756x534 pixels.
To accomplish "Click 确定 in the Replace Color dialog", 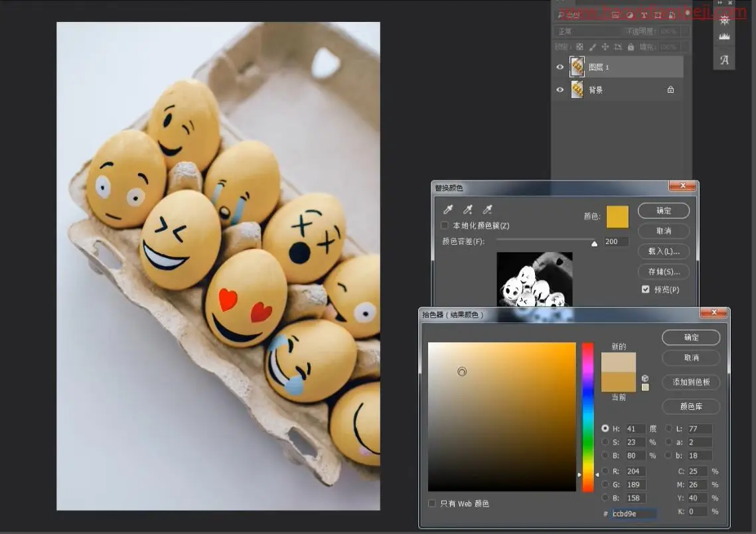I will [x=664, y=210].
